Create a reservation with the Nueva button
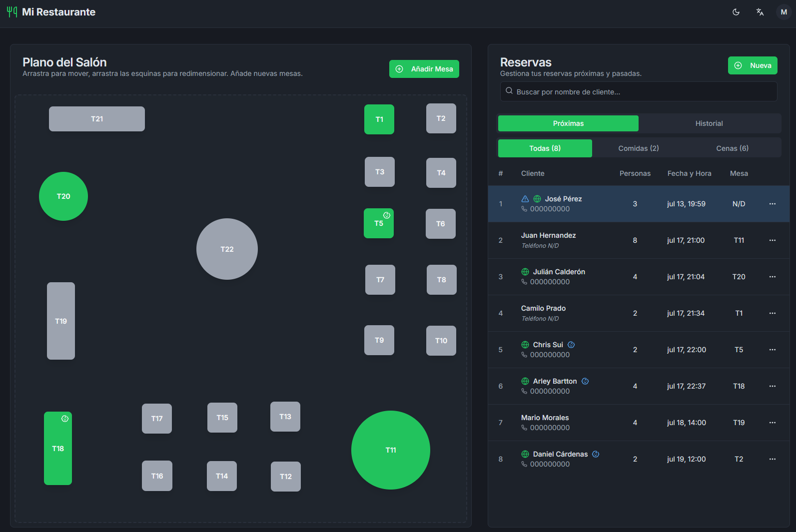Viewport: 796px width, 532px height. pos(752,65)
